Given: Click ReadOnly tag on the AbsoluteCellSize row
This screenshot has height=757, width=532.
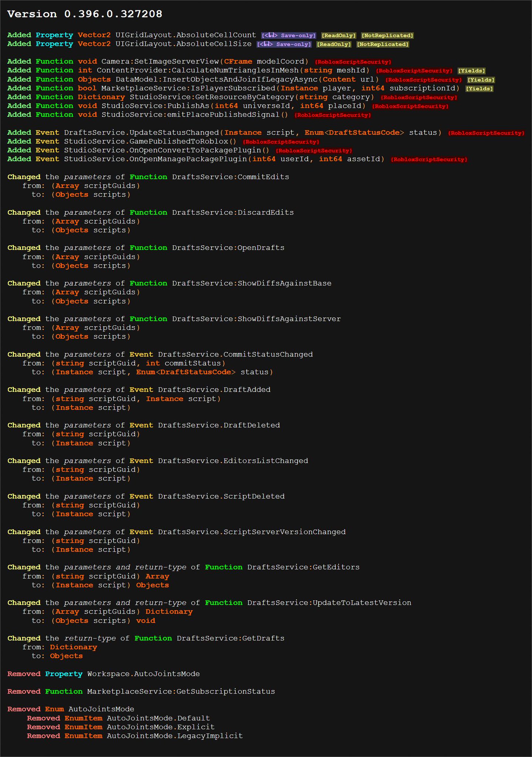Looking at the screenshot, I should (334, 44).
